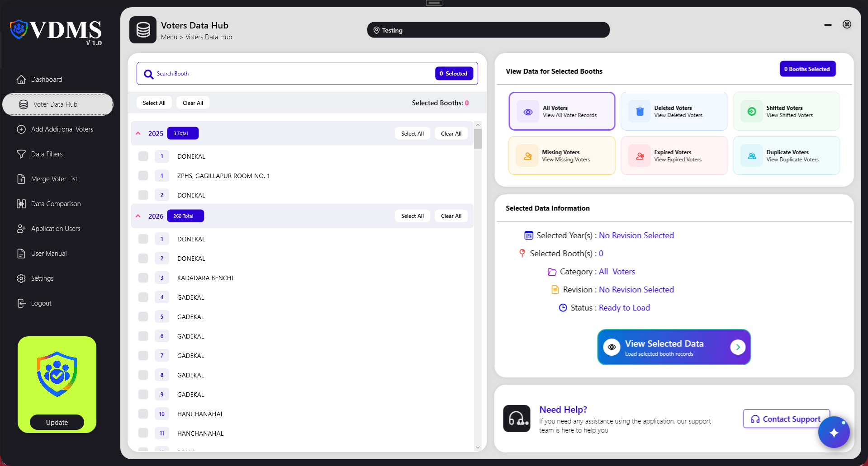Check the HANCHANAHAL booth 10 checkbox
Screen dimensions: 868x466
[143, 414]
